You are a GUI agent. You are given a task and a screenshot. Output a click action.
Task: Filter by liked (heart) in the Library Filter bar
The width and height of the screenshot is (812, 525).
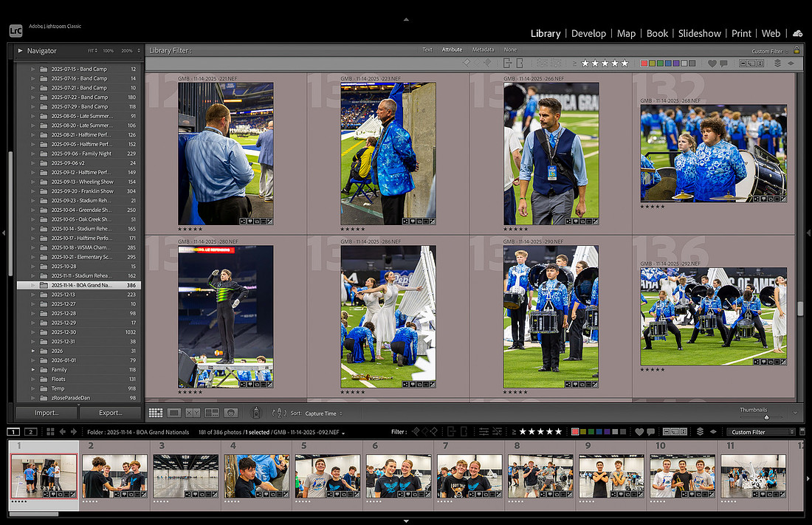(712, 64)
